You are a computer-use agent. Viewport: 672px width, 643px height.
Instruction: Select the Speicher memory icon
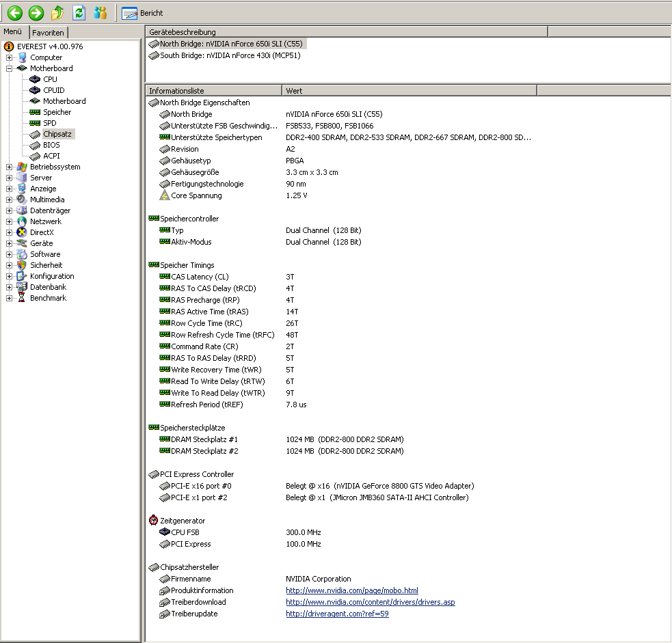(x=35, y=112)
